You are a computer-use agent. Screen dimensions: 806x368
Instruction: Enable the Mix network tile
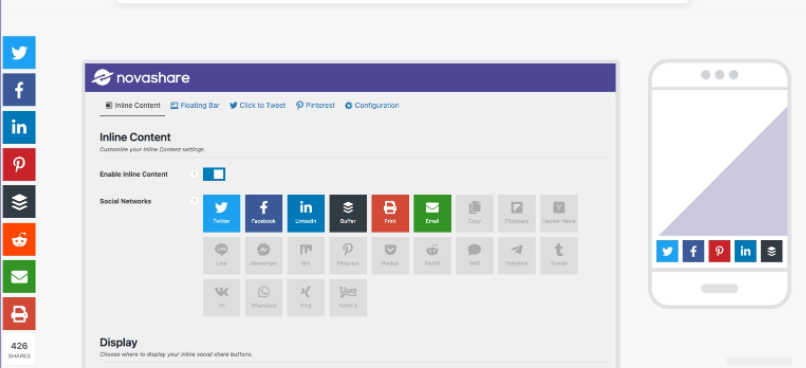tap(306, 255)
